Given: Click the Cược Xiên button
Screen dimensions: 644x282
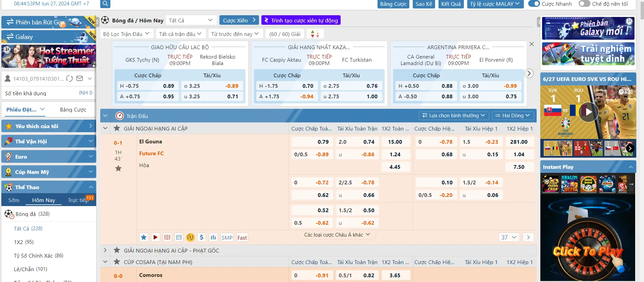Looking at the screenshot, I should (x=239, y=20).
